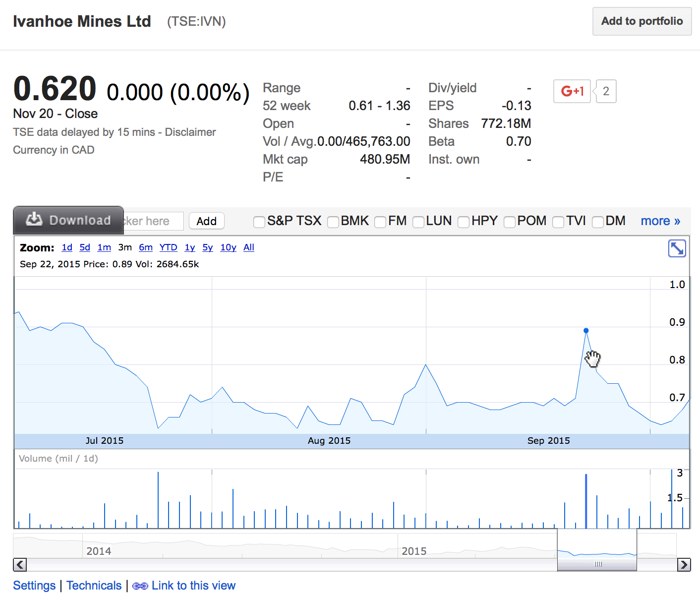Select the 5d zoom range
Image resolution: width=700 pixels, height=595 pixels.
pyautogui.click(x=85, y=247)
